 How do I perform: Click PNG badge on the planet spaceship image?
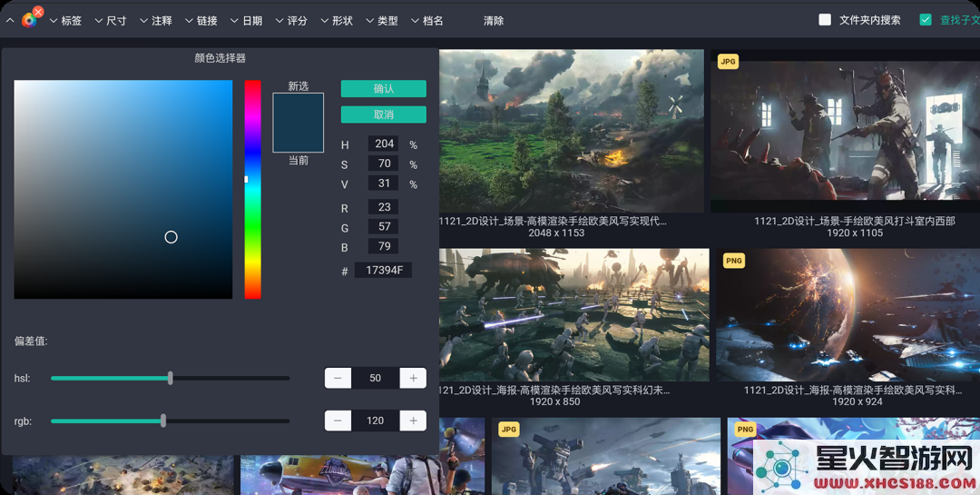pos(734,261)
